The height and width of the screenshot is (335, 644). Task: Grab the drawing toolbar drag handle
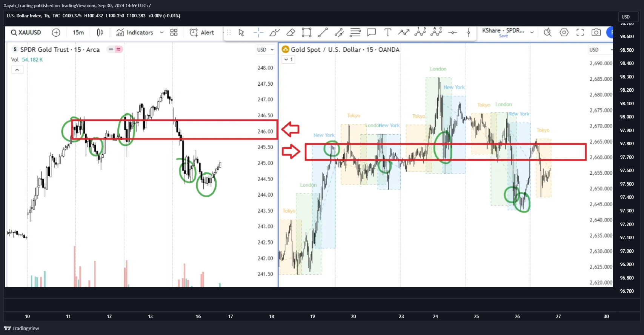[229, 32]
